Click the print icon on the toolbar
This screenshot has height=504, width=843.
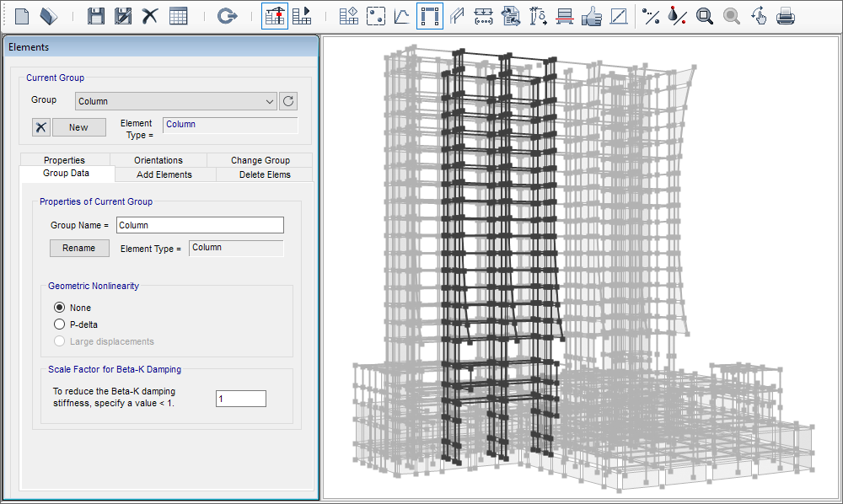(x=785, y=15)
